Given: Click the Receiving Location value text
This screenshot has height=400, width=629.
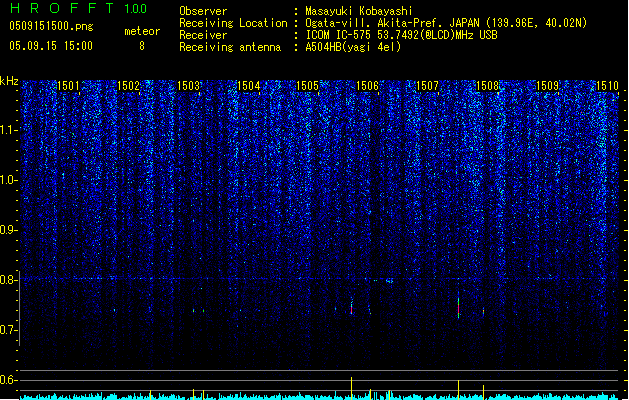Looking at the screenshot, I should [446, 23].
